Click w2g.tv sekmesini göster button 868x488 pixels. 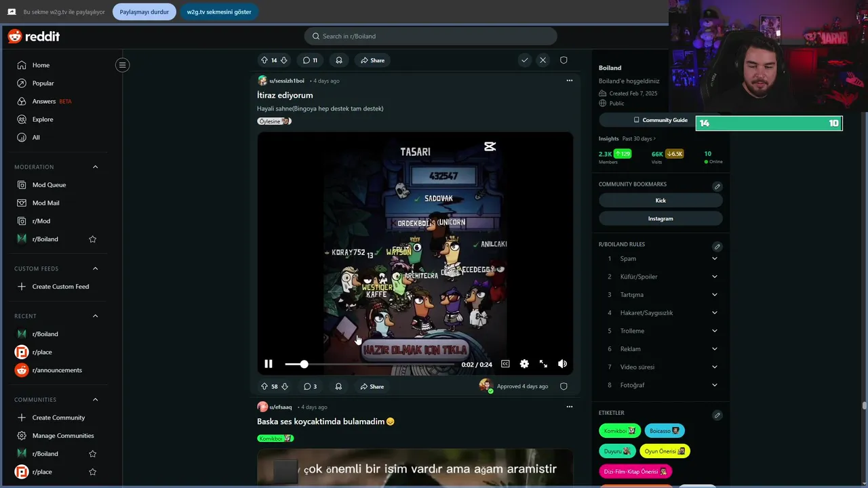coord(219,12)
